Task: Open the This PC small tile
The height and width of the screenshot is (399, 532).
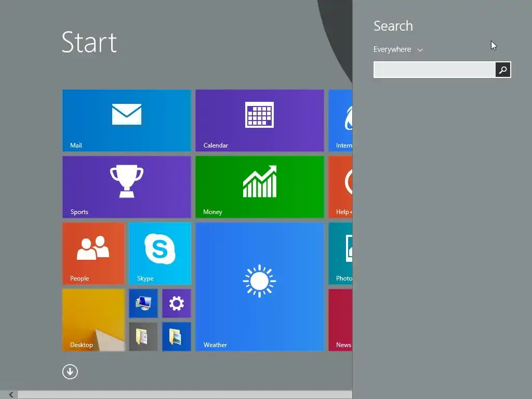Action: [x=143, y=303]
